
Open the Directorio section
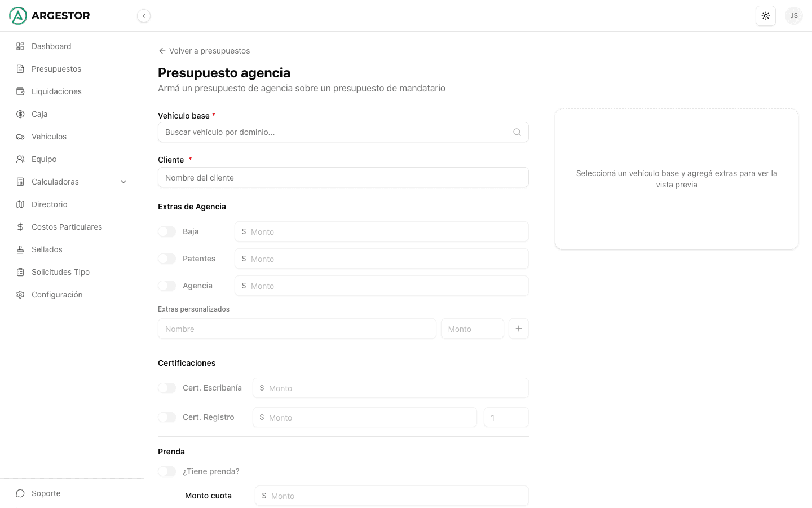click(49, 204)
